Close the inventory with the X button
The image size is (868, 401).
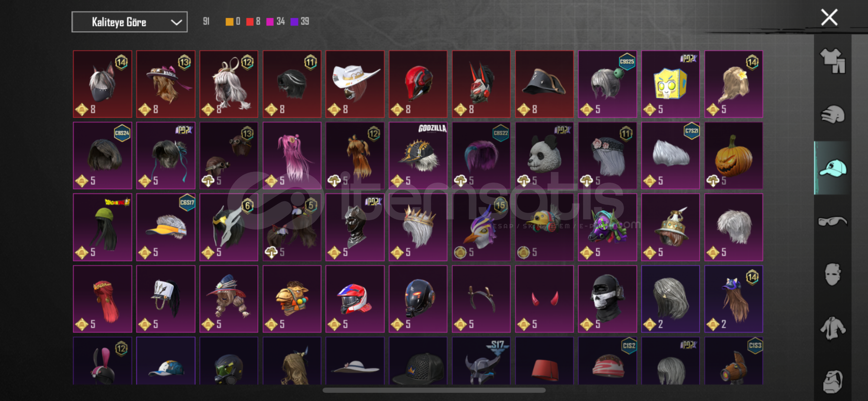click(829, 17)
